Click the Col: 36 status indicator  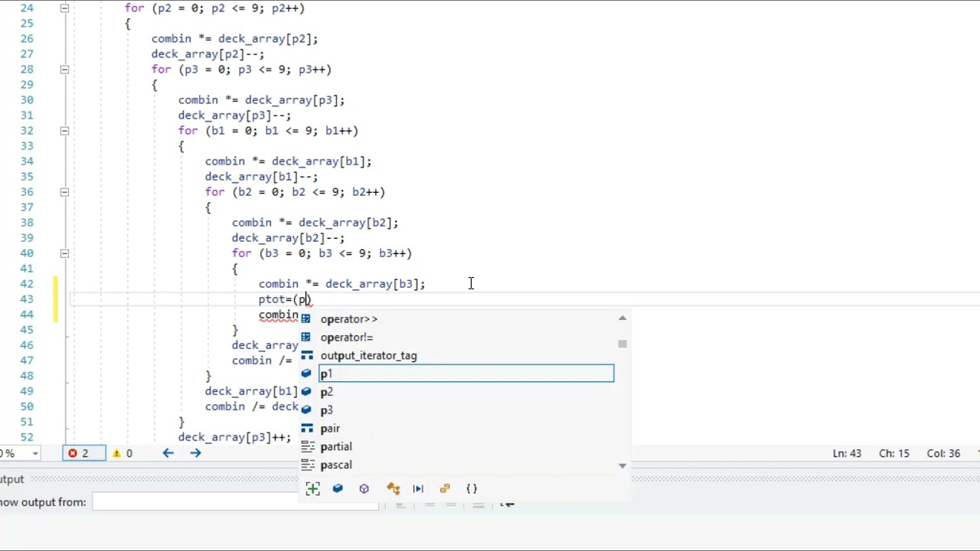point(944,453)
